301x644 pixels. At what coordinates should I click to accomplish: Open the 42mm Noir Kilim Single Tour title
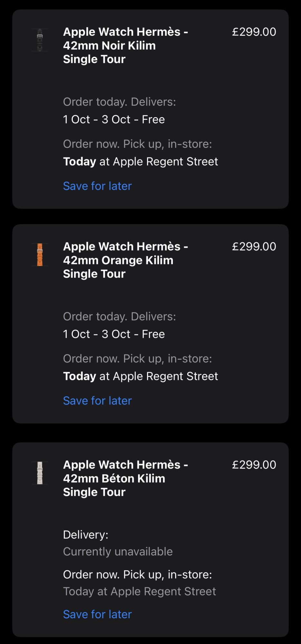(x=126, y=45)
